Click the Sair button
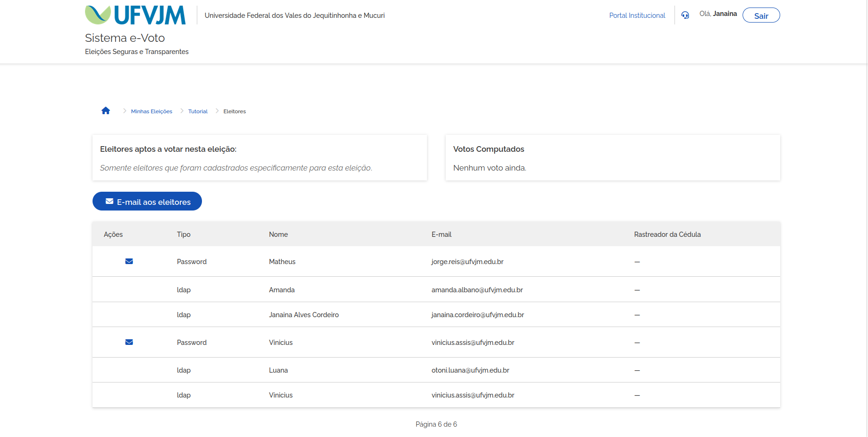This screenshot has width=868, height=437. coord(761,16)
